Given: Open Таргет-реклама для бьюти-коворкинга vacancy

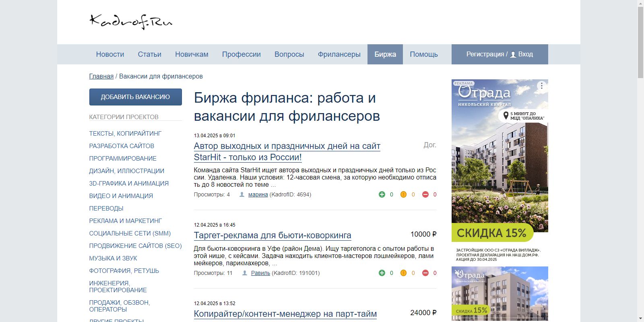Looking at the screenshot, I should pyautogui.click(x=272, y=235).
